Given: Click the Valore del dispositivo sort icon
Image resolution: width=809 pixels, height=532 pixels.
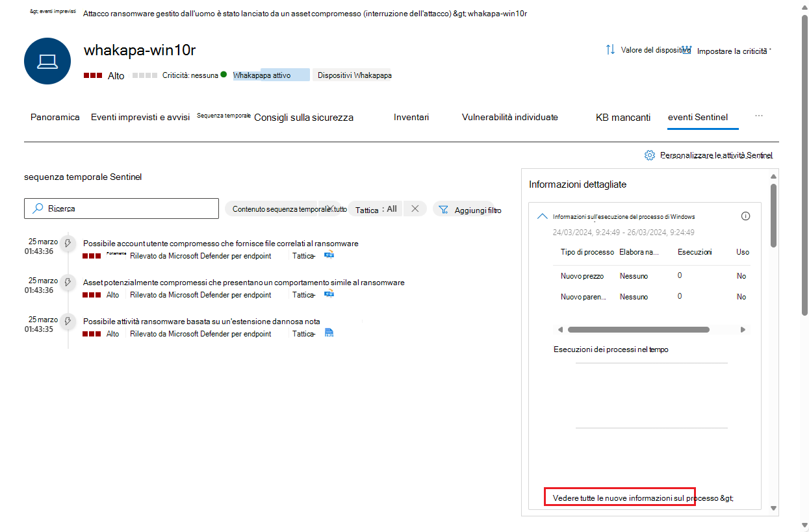Looking at the screenshot, I should [x=610, y=49].
